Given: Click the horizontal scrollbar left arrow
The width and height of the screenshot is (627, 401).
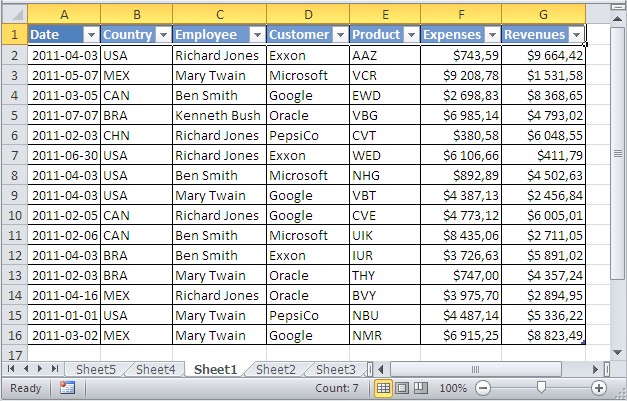Looking at the screenshot, I should (x=381, y=369).
